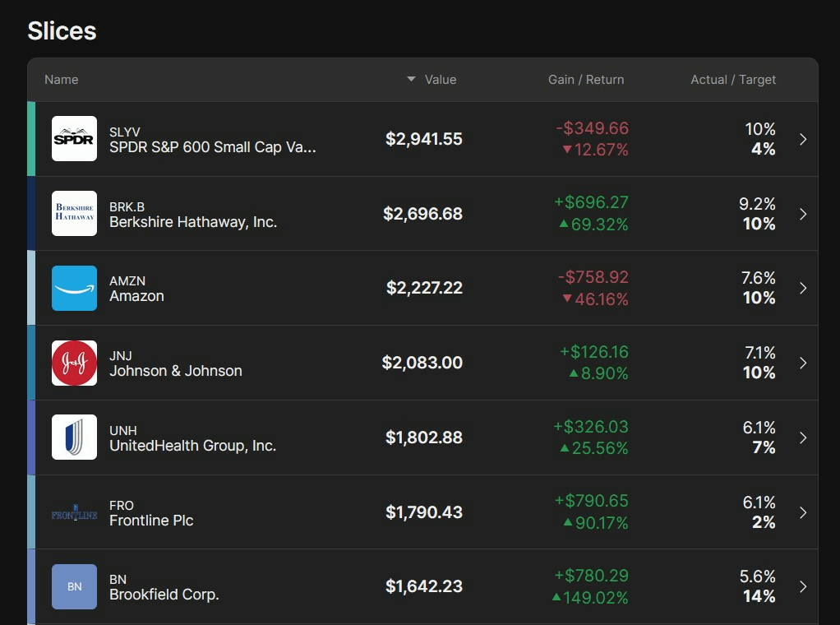Click the FRO ticker symbol
The width and height of the screenshot is (840, 625).
tap(122, 506)
